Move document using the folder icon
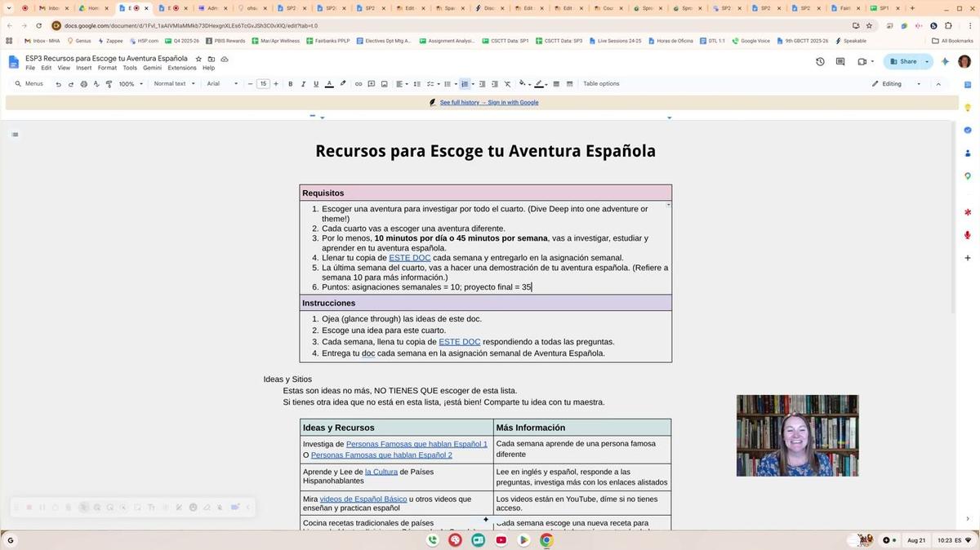980x550 pixels. 212,59
